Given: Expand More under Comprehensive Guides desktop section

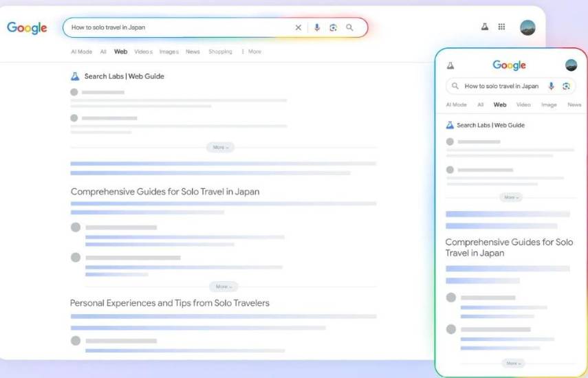Looking at the screenshot, I should coord(223,287).
